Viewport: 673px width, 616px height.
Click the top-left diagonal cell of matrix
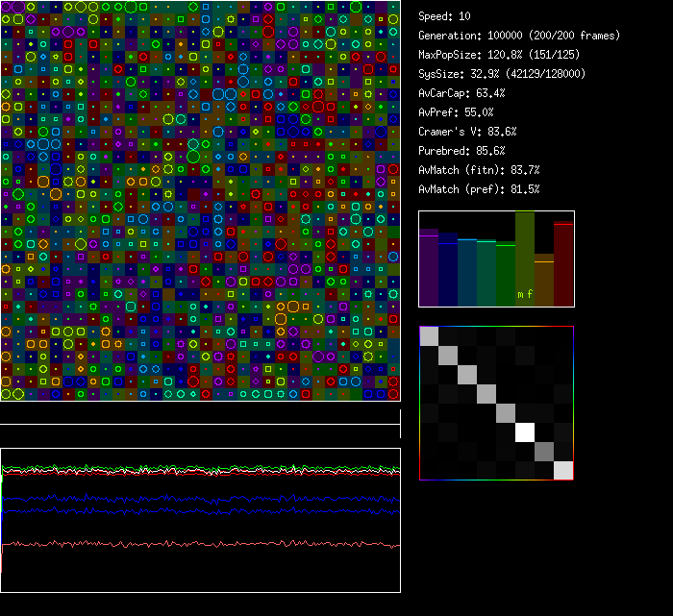(429, 335)
